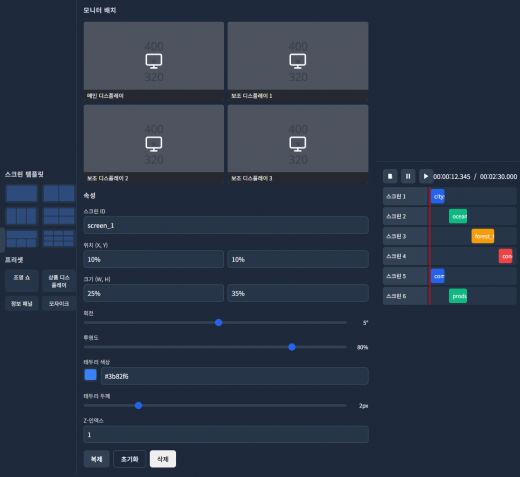Image resolution: width=520 pixels, height=477 pixels.
Task: Select the single full-screen template
Action: tap(22, 193)
